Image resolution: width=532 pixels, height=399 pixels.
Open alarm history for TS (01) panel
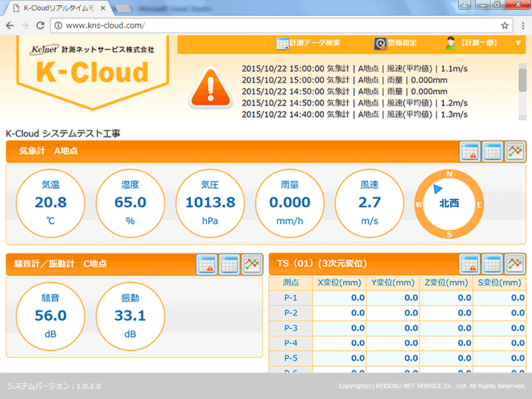(x=470, y=263)
